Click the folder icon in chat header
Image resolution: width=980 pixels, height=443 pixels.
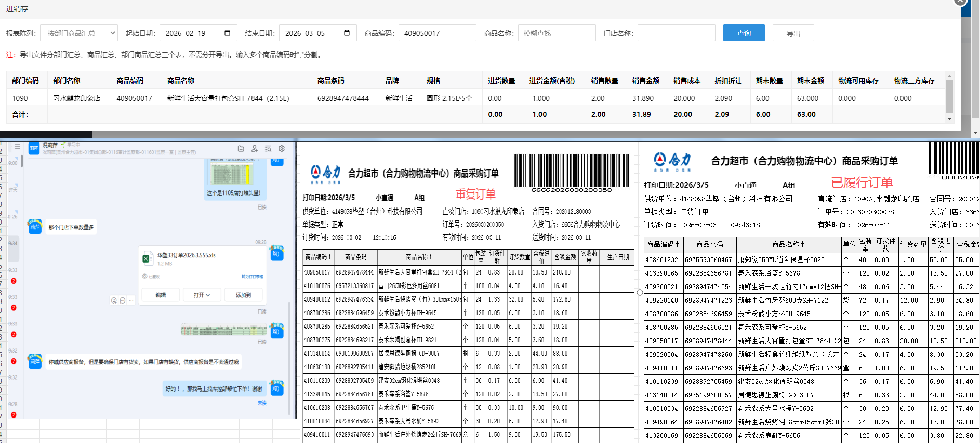[241, 149]
